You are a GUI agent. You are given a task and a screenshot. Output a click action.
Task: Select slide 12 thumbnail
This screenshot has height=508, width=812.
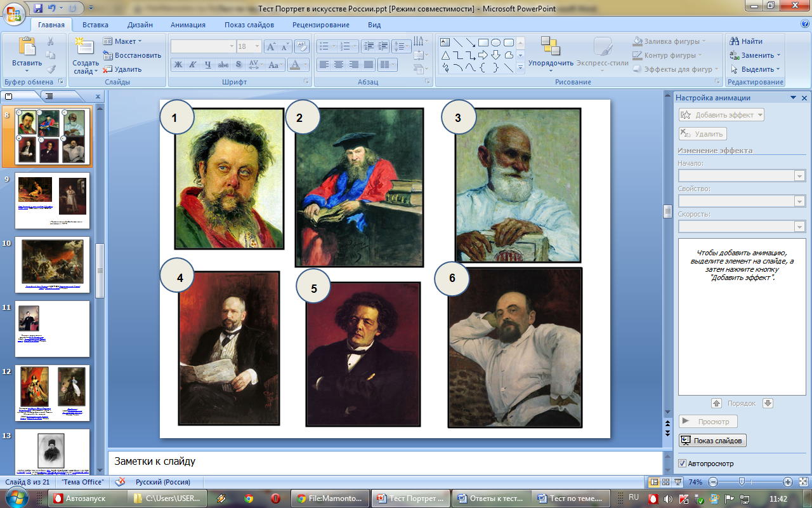click(x=53, y=393)
